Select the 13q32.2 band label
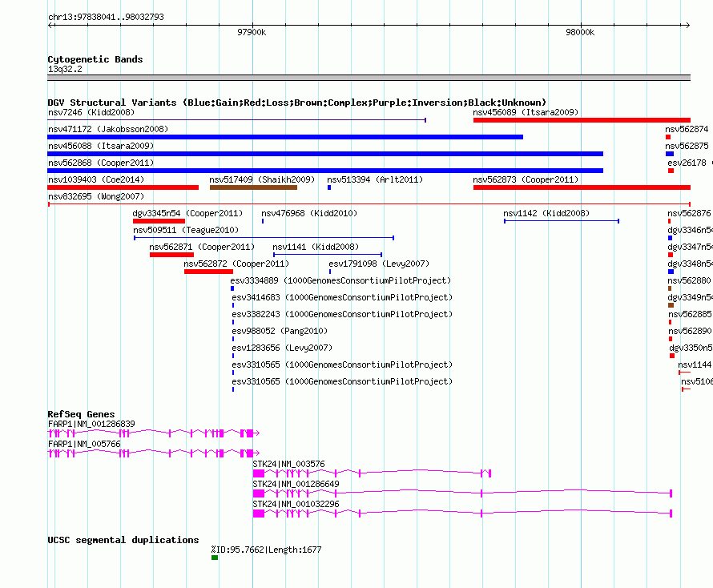 (65, 69)
